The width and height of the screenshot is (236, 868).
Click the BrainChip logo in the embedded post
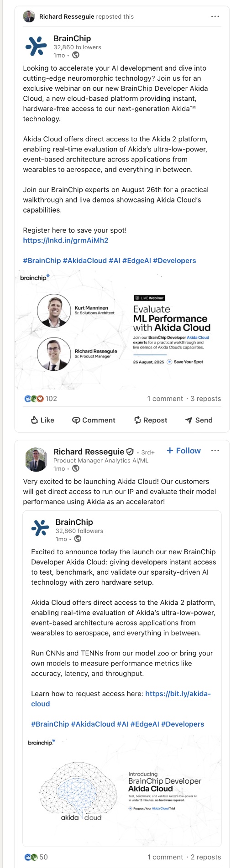click(40, 528)
